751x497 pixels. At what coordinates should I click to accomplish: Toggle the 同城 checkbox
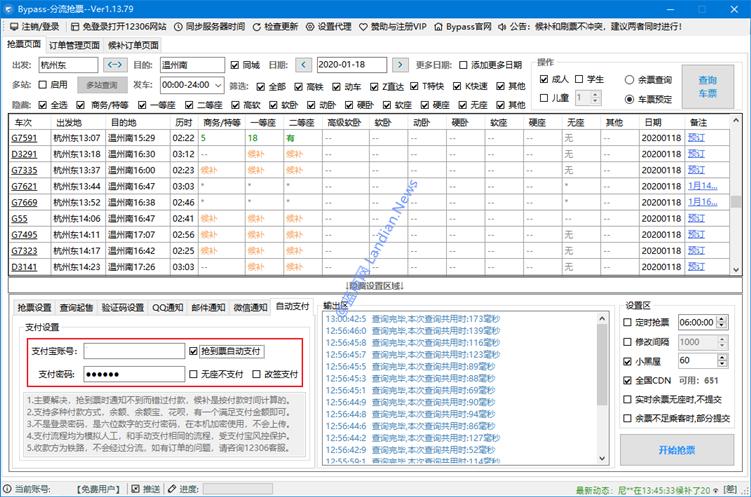coord(235,65)
